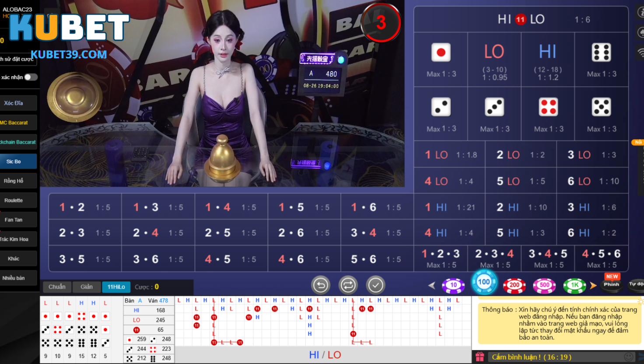Select the purple 10 betting chip

[x=453, y=284]
